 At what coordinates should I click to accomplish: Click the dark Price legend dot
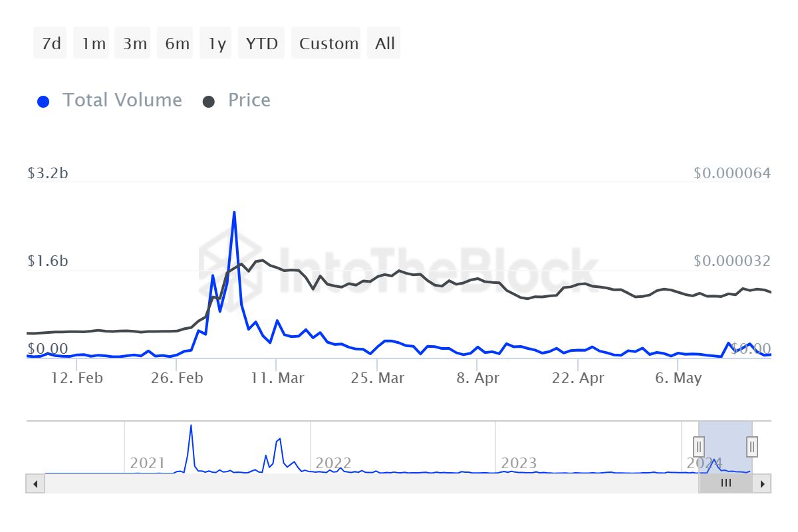click(x=209, y=102)
